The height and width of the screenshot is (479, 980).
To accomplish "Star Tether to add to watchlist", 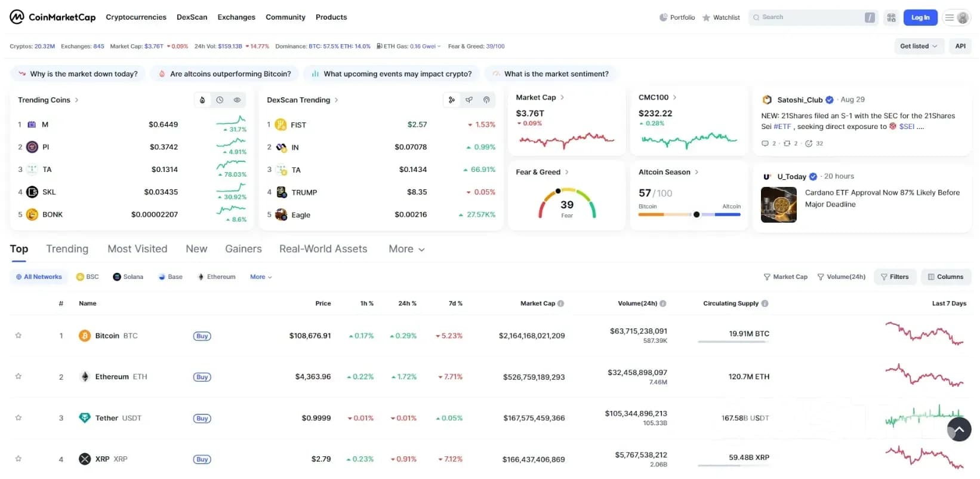I will (x=19, y=417).
